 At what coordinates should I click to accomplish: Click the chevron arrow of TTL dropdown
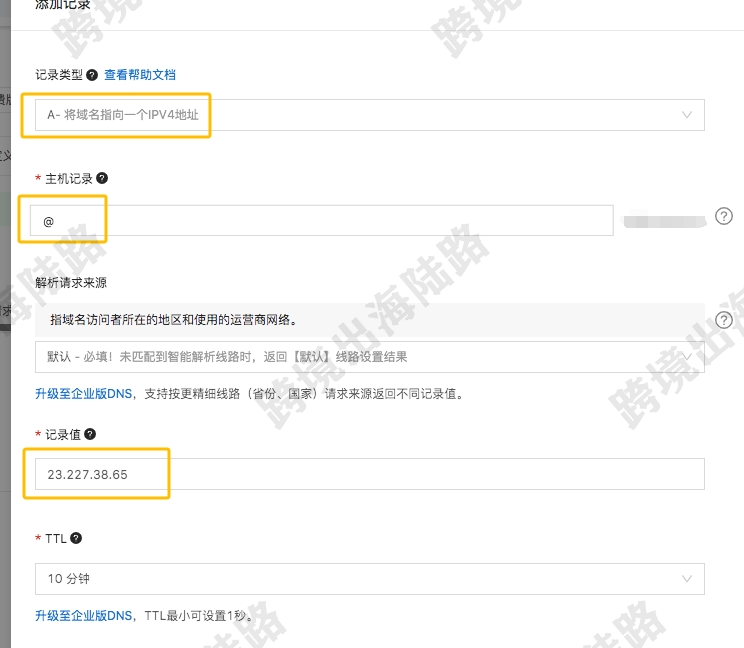(687, 579)
